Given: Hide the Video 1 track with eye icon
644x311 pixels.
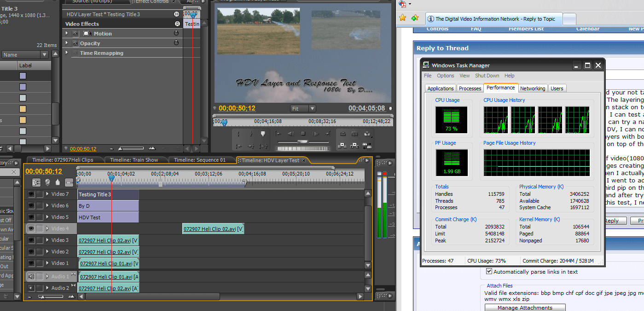Looking at the screenshot, I should pyautogui.click(x=31, y=263).
